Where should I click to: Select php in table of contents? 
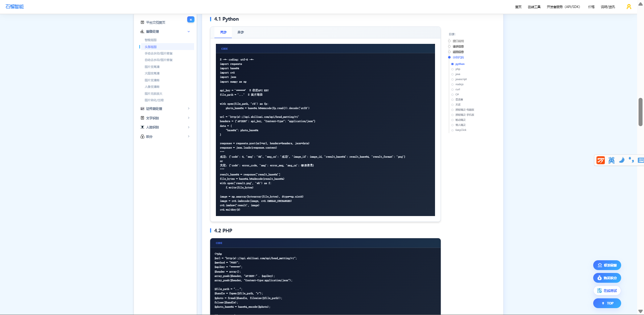click(458, 69)
